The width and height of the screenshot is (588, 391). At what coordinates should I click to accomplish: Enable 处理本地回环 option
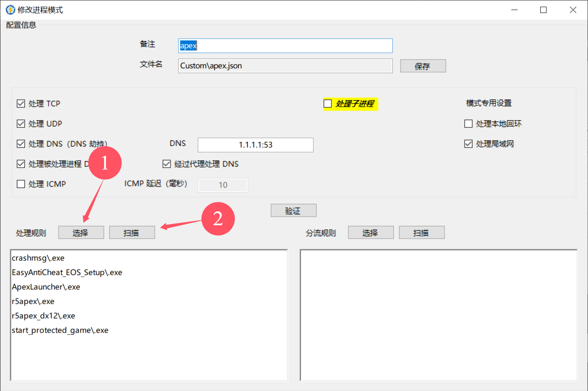[469, 123]
